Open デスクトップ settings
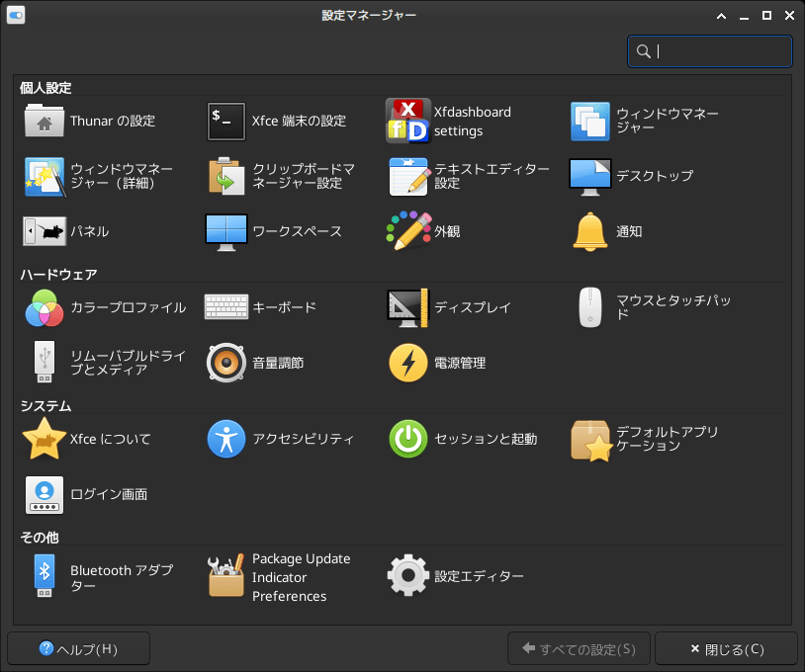Viewport: 805px width, 672px height. pyautogui.click(x=589, y=176)
